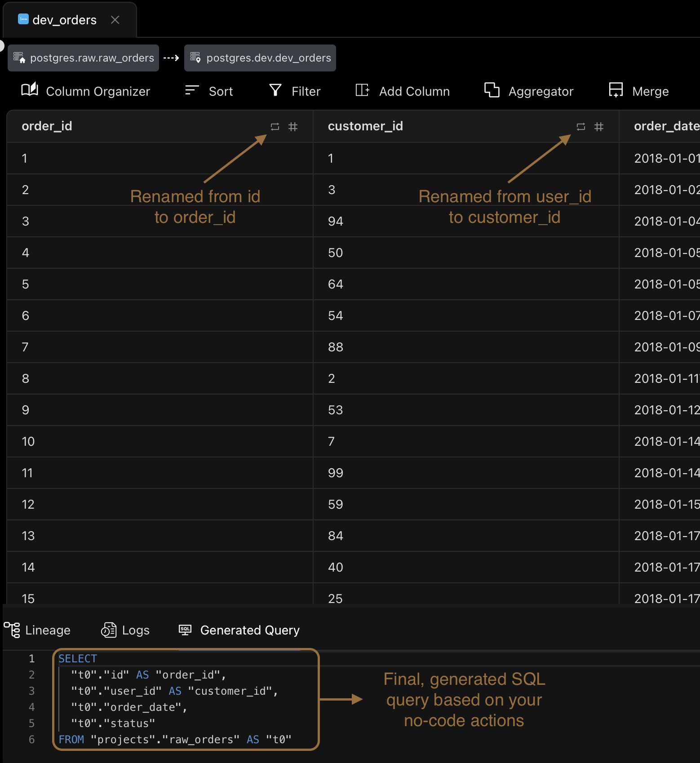Click query line "t0"."status"
The image size is (700, 763).
(113, 723)
